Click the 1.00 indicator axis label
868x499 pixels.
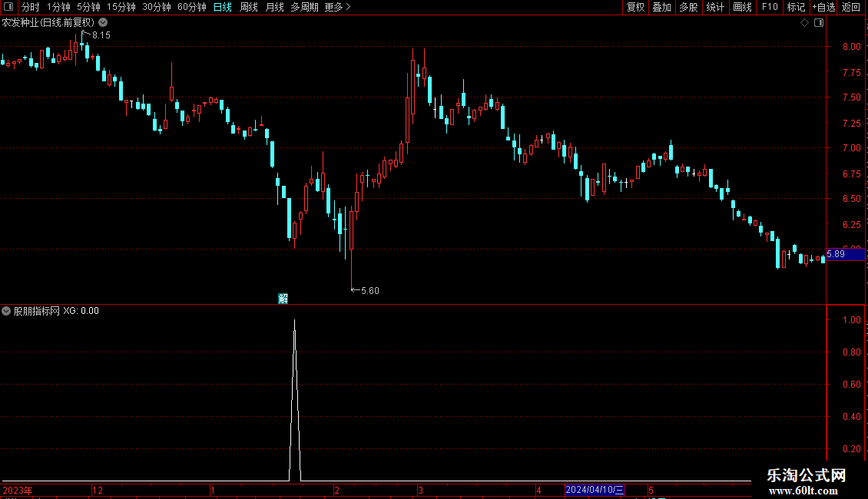point(851,320)
